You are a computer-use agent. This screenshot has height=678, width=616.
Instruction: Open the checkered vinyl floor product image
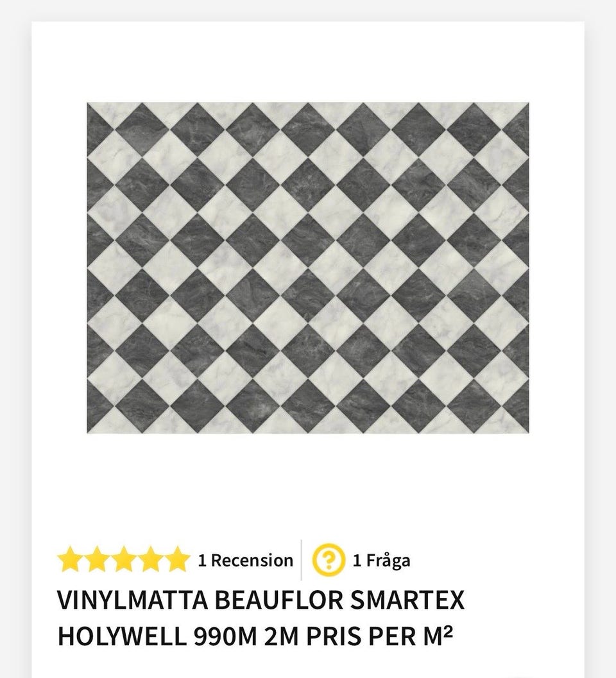[x=307, y=267]
